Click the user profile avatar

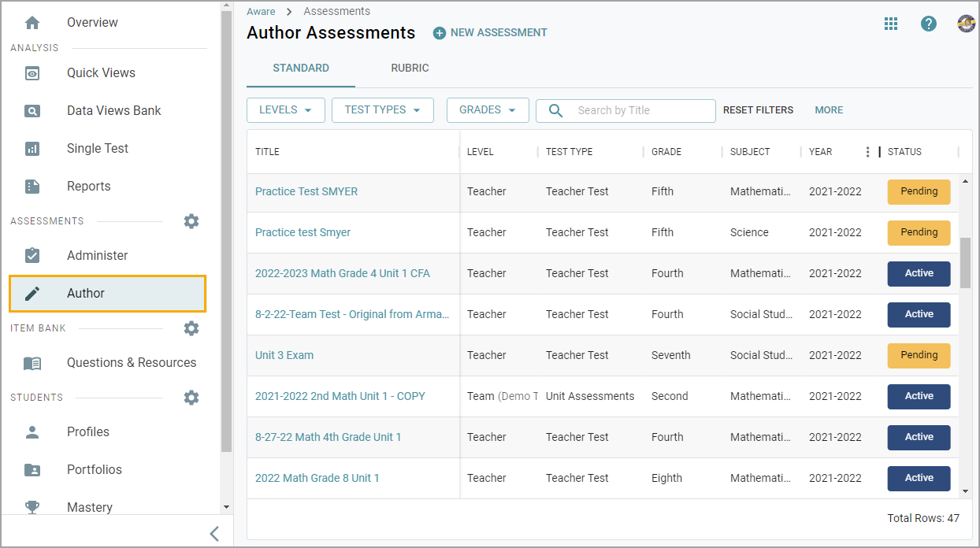coord(966,24)
